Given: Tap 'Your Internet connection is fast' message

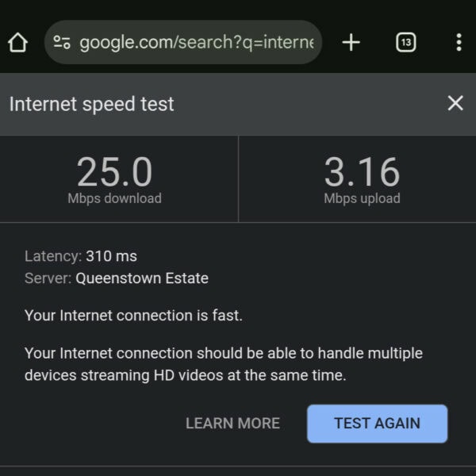Looking at the screenshot, I should click(x=133, y=316).
